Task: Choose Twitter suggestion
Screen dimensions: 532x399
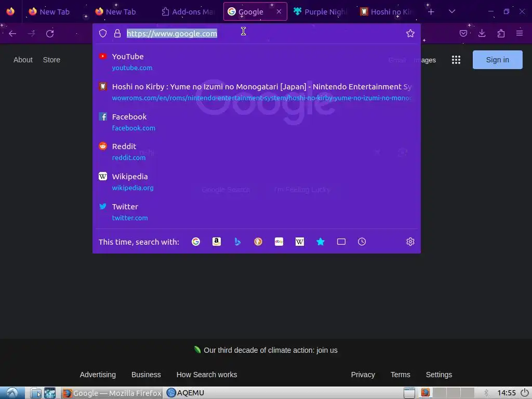Action: (x=257, y=212)
